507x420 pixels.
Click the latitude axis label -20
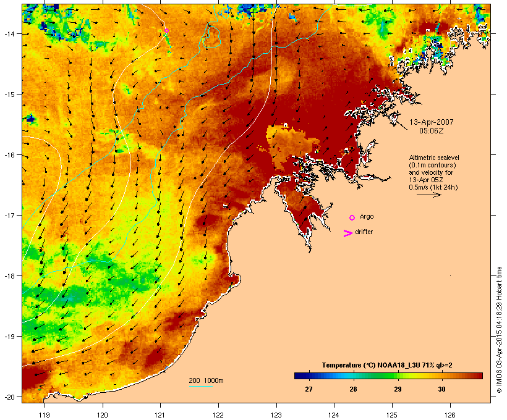[x=9, y=397]
